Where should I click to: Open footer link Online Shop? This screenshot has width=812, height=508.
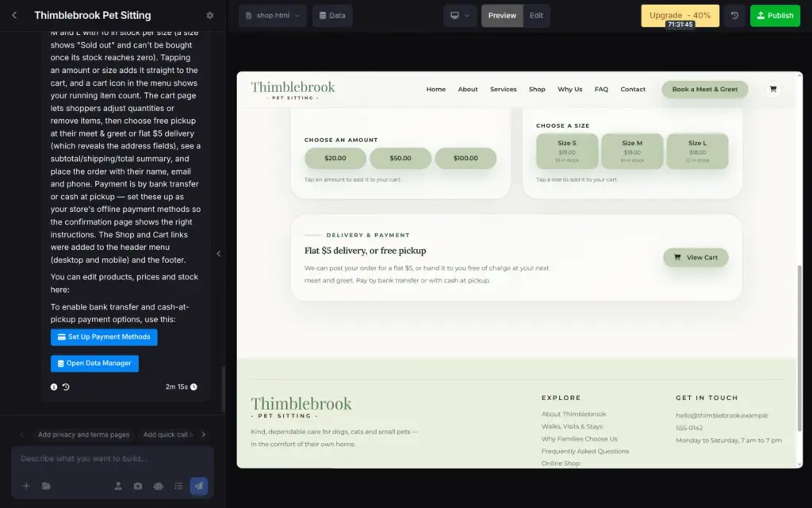click(561, 464)
